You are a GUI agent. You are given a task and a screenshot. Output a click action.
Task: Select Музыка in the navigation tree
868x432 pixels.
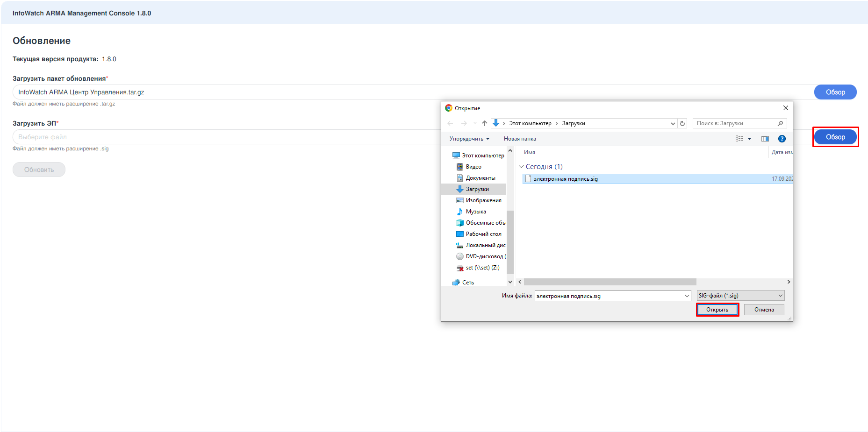click(471, 212)
